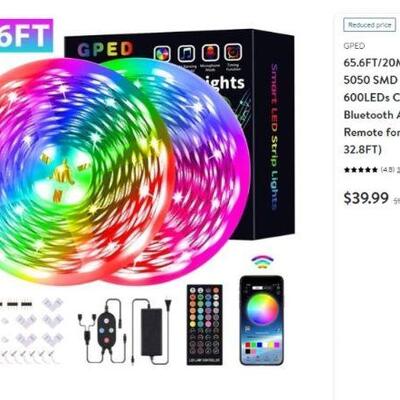400x400 pixels.
Task: Click the 44-key remote control image
Action: tap(204, 324)
